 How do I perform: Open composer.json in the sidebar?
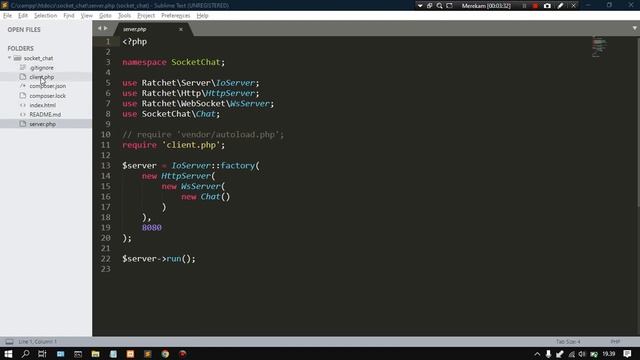[47, 86]
